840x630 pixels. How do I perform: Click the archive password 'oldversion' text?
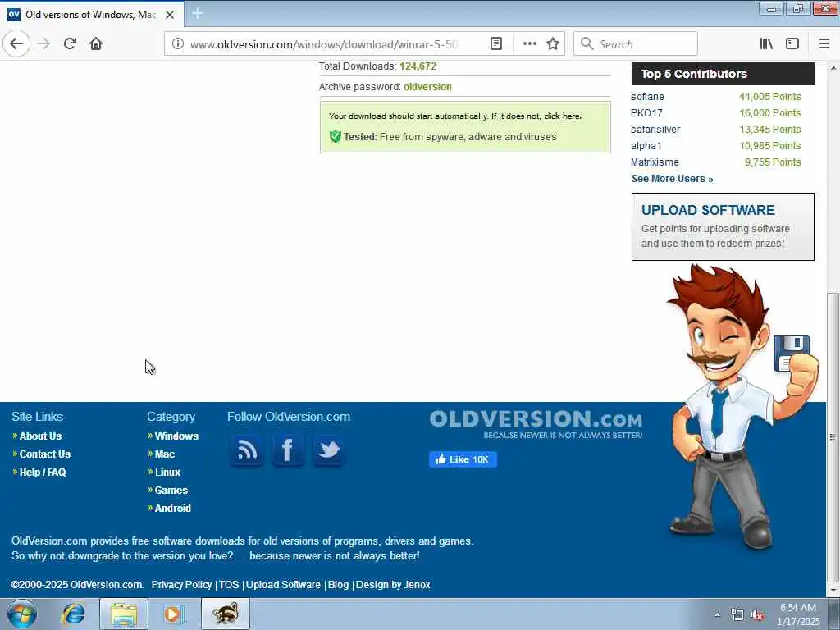(427, 87)
